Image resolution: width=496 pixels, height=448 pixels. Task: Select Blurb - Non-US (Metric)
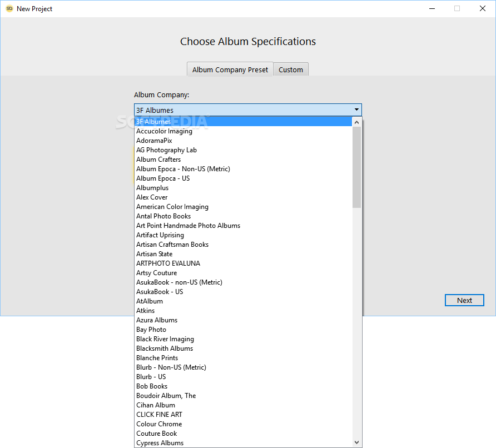click(243, 367)
